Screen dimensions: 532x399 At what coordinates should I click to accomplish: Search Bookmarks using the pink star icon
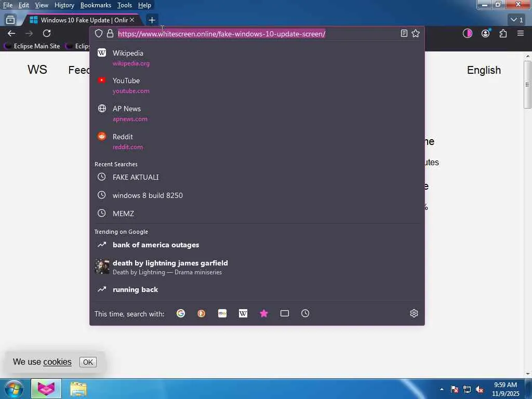(x=263, y=313)
